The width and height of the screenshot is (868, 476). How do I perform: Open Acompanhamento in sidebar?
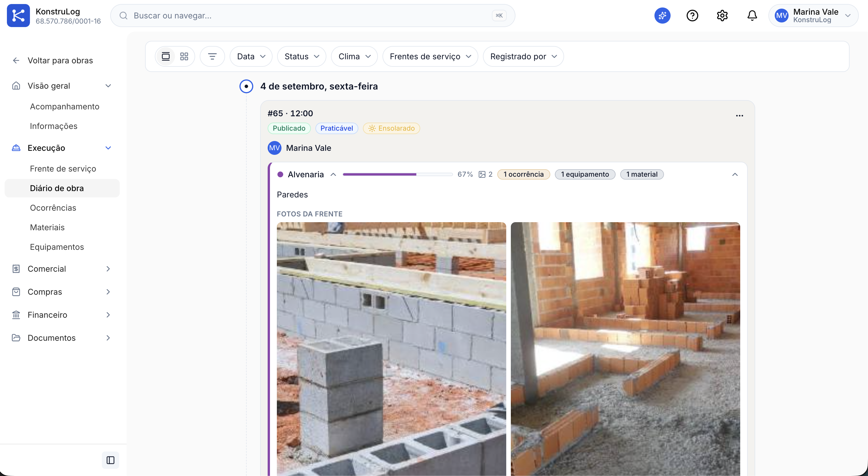point(65,106)
